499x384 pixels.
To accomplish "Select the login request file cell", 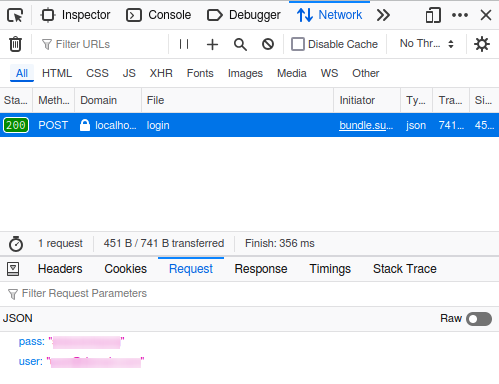I will (x=237, y=125).
